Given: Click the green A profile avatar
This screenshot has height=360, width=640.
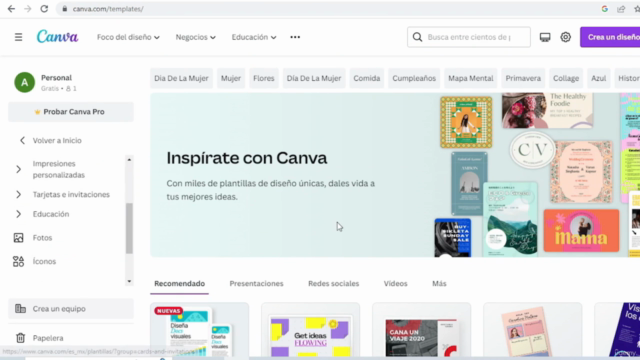Looking at the screenshot, I should 24,82.
